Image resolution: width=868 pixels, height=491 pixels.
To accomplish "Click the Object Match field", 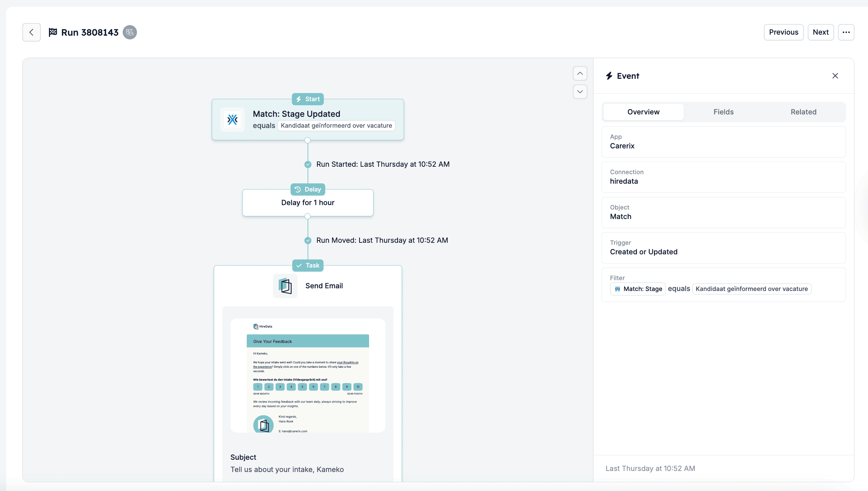I will coord(724,213).
